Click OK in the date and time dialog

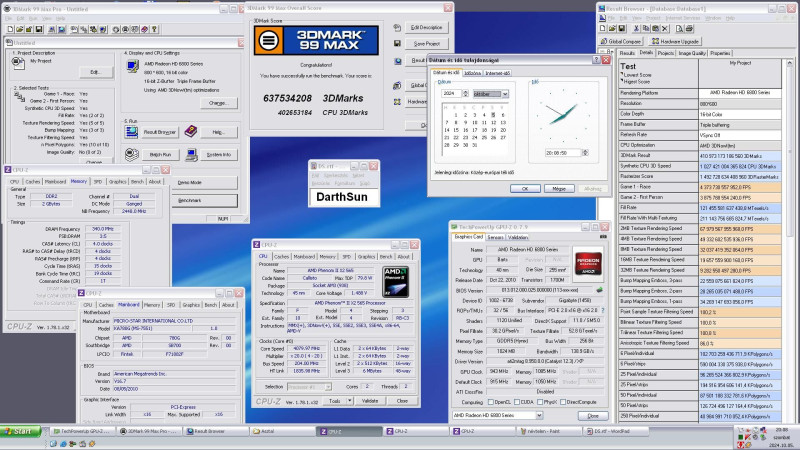click(525, 189)
